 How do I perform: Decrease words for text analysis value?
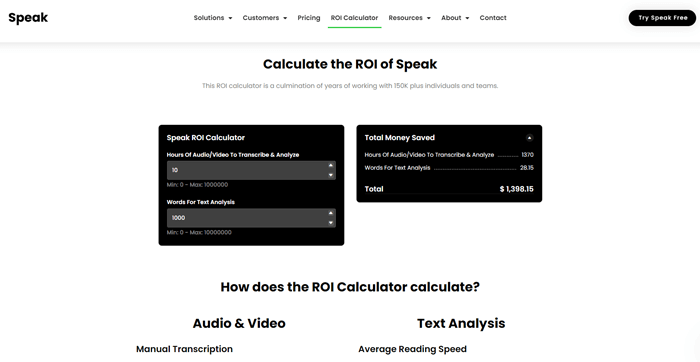pos(331,223)
